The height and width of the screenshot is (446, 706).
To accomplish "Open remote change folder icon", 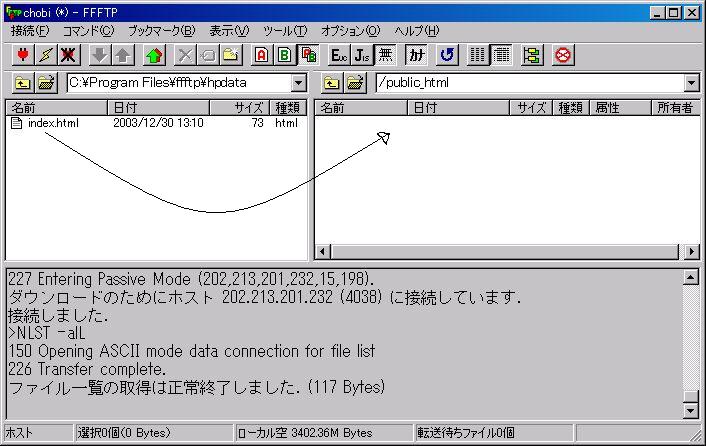I will (356, 84).
